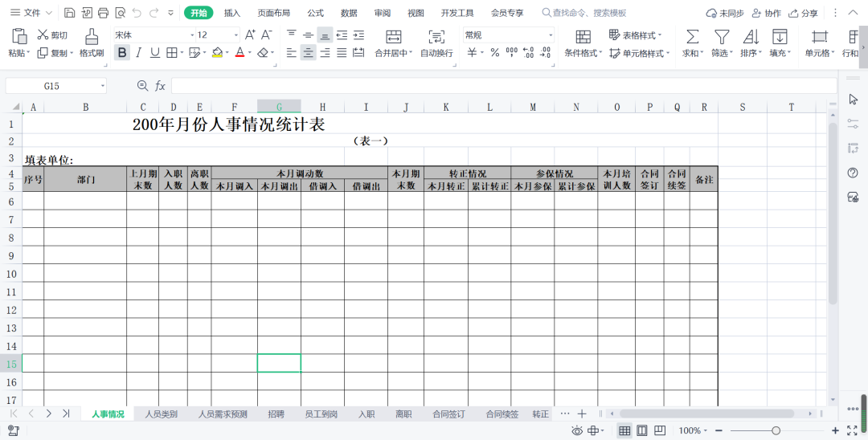Image resolution: width=868 pixels, height=440 pixels.
Task: Click the eraser clear-format icon
Action: (263, 52)
